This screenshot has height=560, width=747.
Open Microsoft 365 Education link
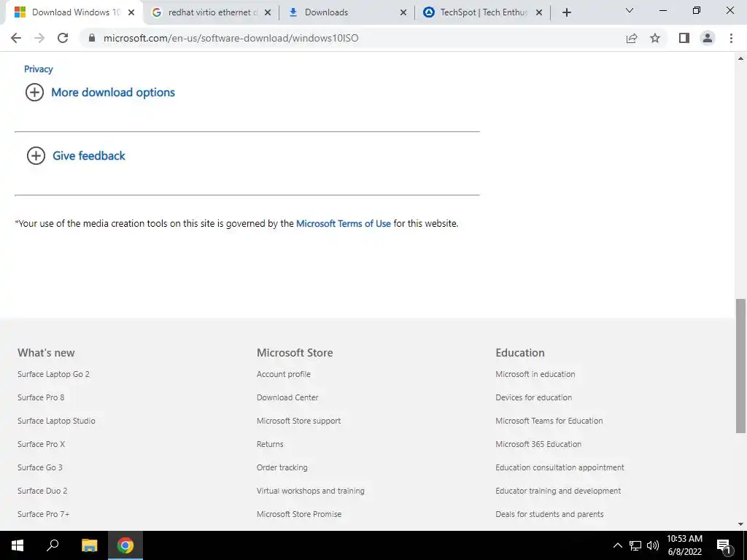pos(538,444)
